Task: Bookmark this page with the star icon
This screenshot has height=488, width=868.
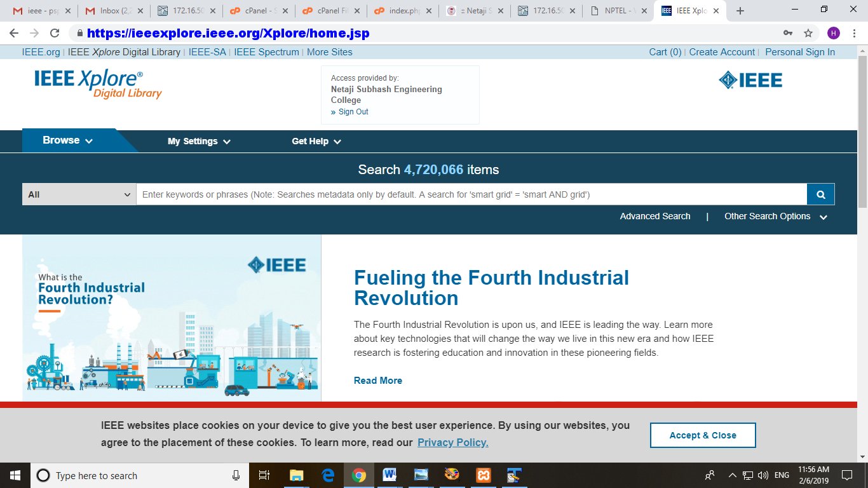Action: coord(808,33)
